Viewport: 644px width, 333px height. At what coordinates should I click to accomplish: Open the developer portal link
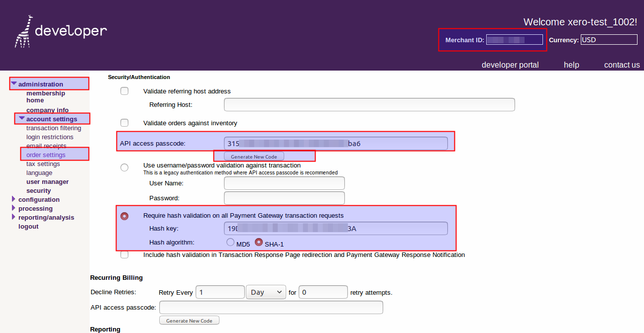(510, 65)
